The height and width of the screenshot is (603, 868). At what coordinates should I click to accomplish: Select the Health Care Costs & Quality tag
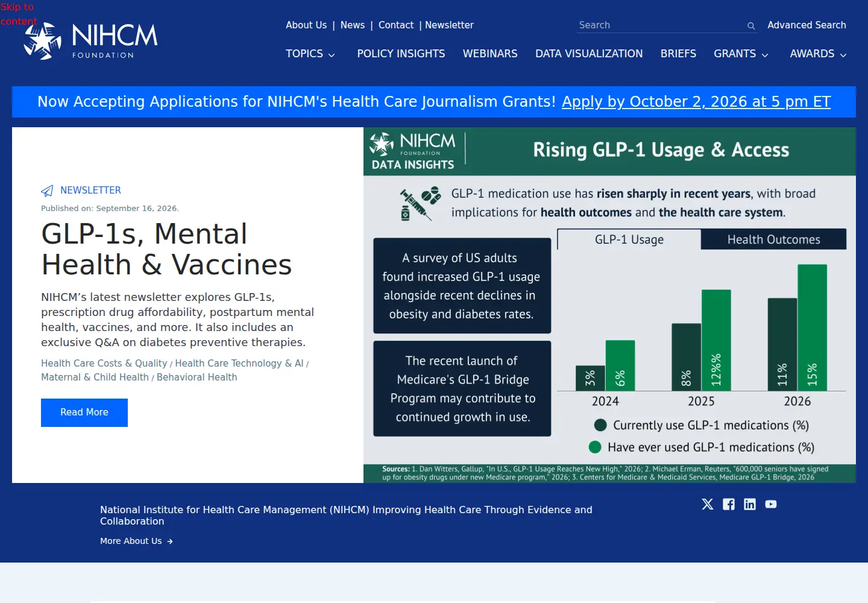coord(104,363)
